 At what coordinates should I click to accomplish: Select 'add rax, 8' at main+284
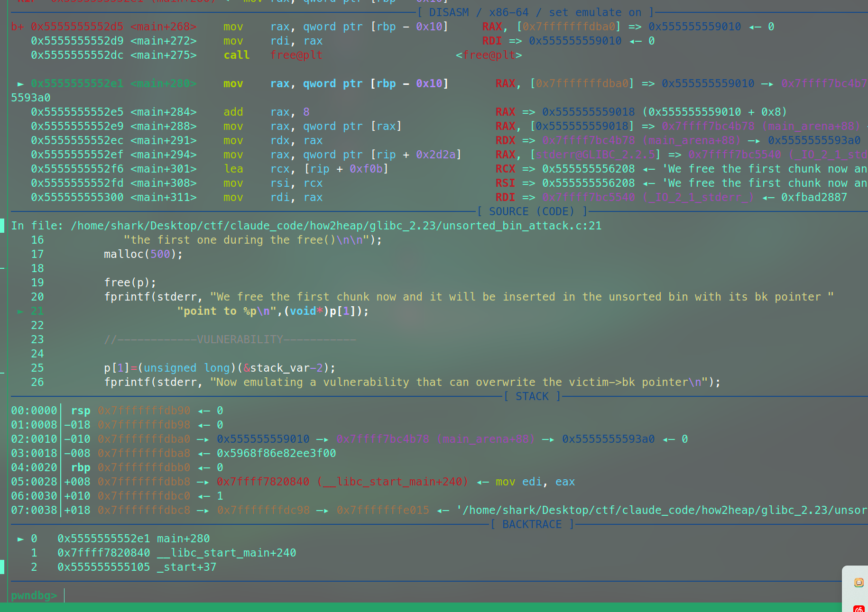(x=267, y=112)
